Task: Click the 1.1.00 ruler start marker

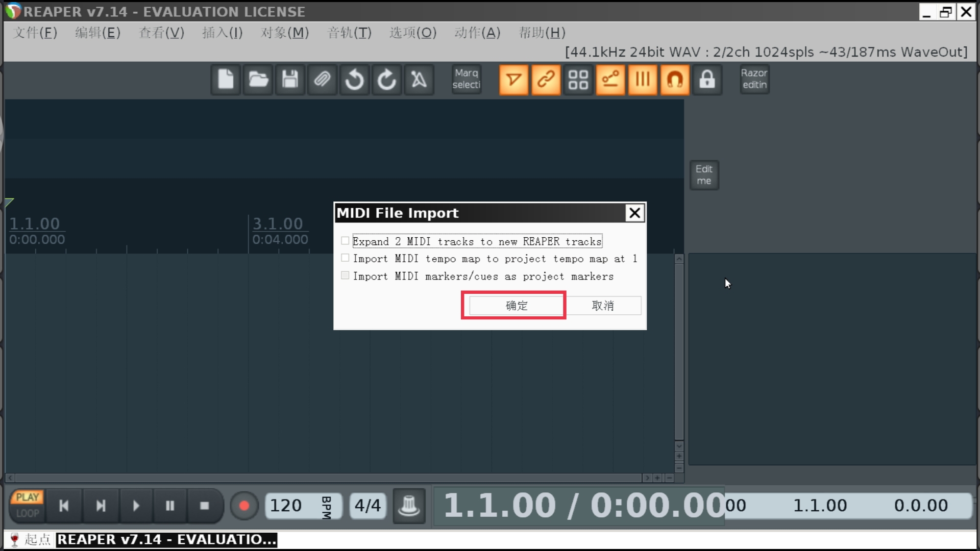Action: [x=34, y=223]
